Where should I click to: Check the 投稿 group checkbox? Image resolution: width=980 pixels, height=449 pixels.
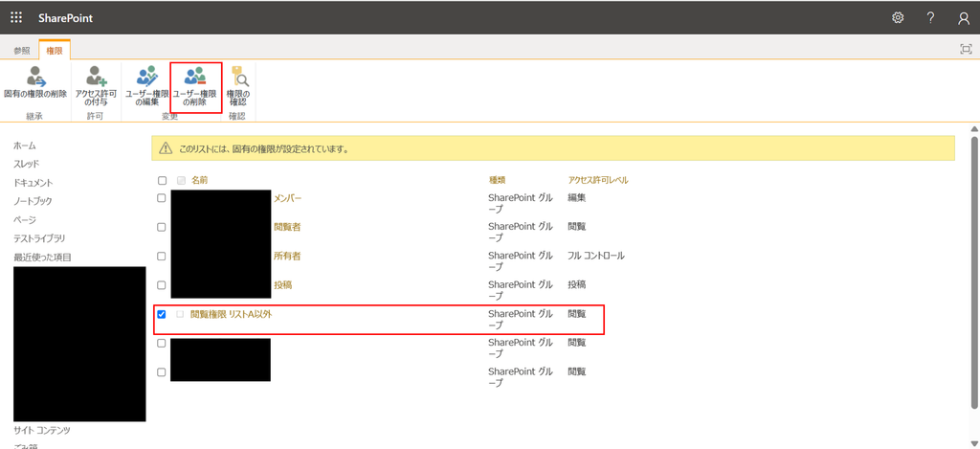tap(161, 285)
